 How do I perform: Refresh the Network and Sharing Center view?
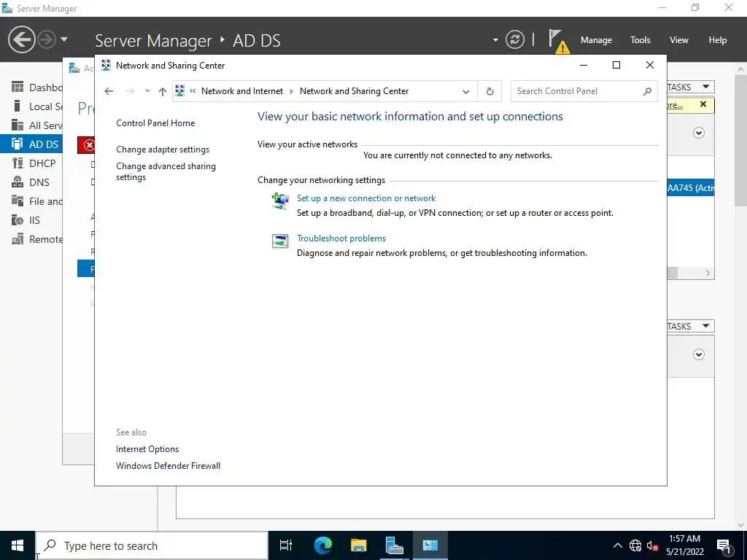point(489,91)
